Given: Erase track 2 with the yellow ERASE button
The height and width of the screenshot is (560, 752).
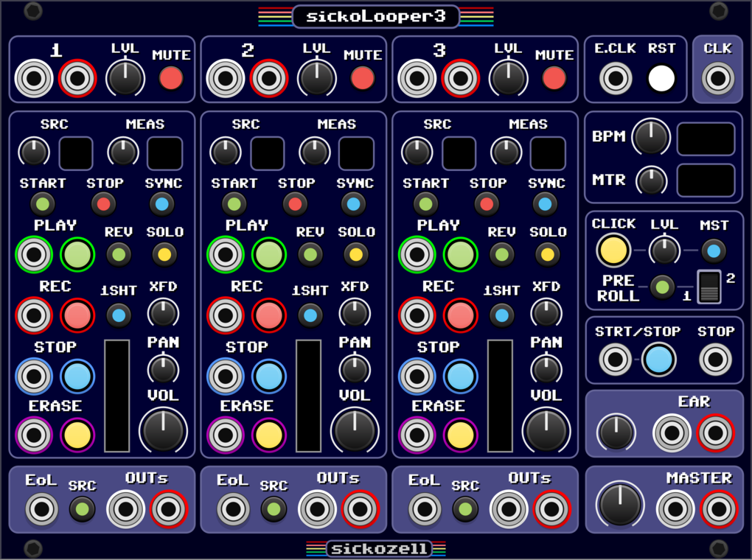Looking at the screenshot, I should click(x=268, y=435).
